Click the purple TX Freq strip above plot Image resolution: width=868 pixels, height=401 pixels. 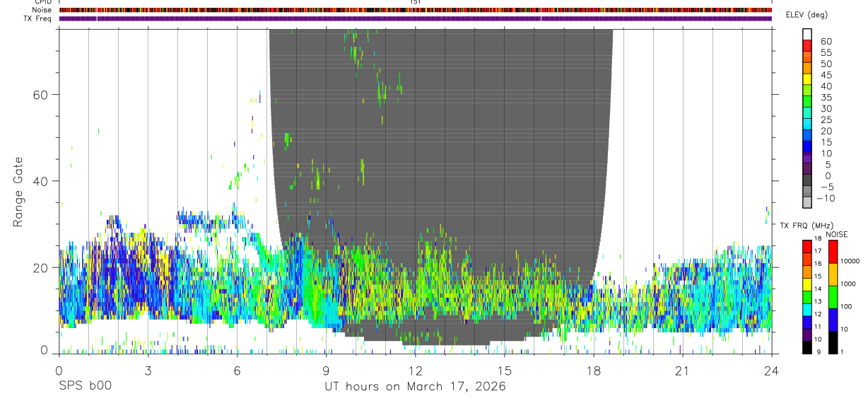(x=415, y=18)
